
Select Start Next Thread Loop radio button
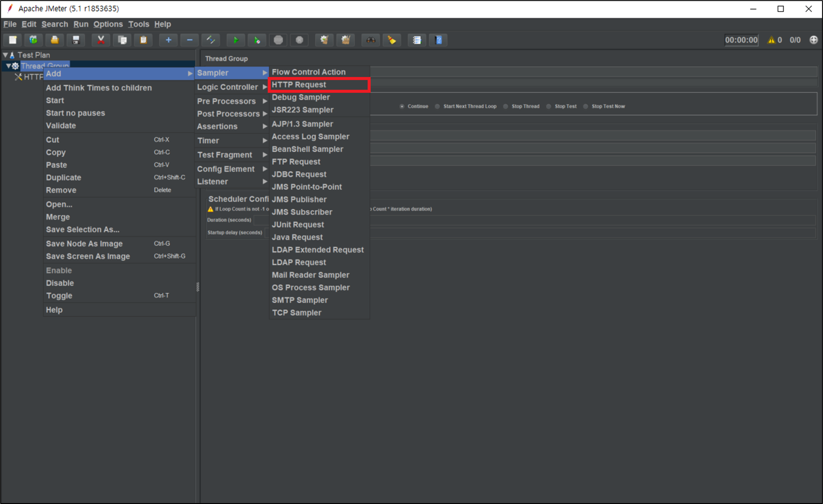pyautogui.click(x=437, y=107)
